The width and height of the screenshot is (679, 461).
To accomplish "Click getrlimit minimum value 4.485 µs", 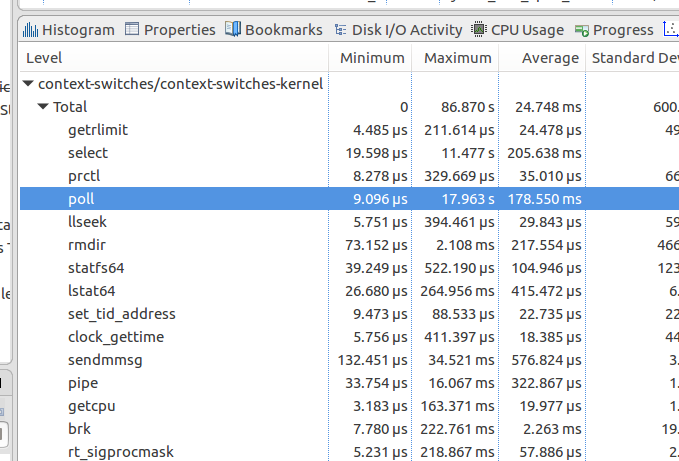I will (x=380, y=130).
